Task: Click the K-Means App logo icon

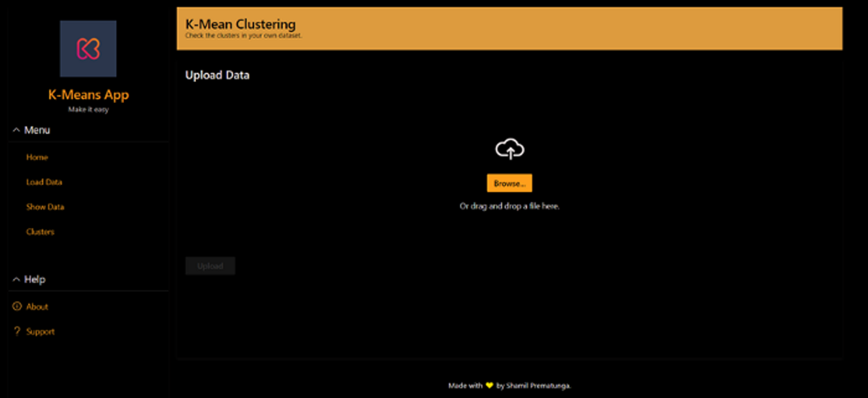Action: tap(88, 48)
